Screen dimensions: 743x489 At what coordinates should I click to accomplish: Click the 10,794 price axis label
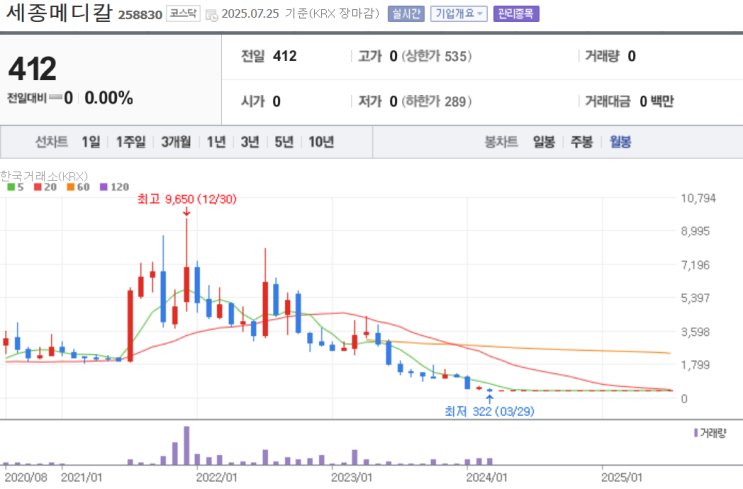[x=698, y=198]
